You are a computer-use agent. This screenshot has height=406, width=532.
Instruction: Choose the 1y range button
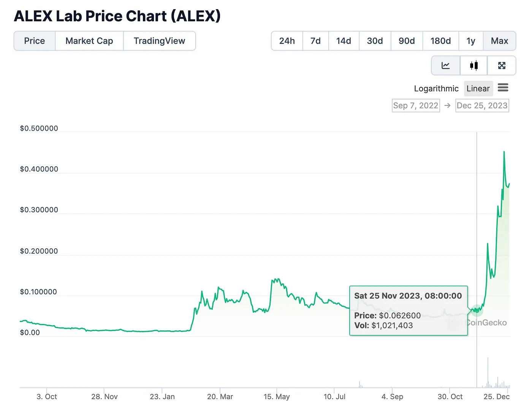(471, 41)
